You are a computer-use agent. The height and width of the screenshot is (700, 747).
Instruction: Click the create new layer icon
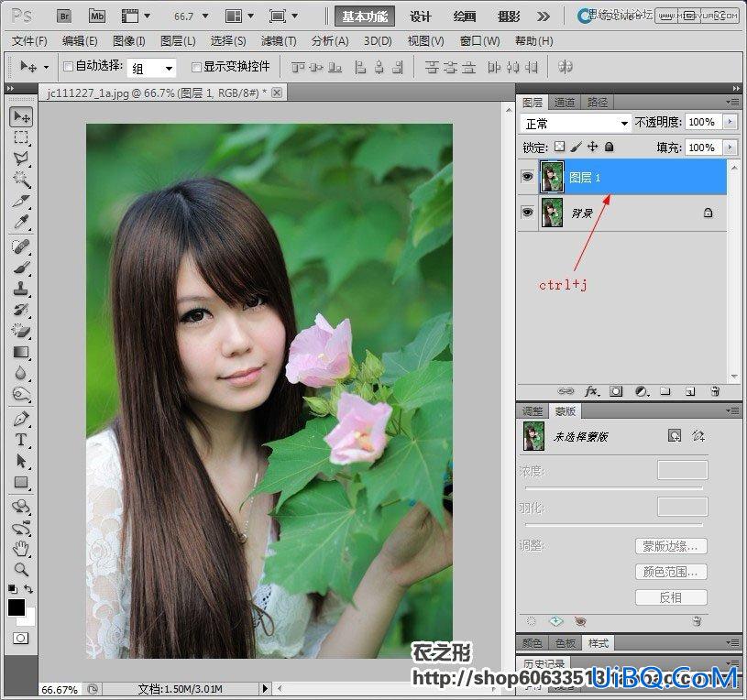pos(690,391)
